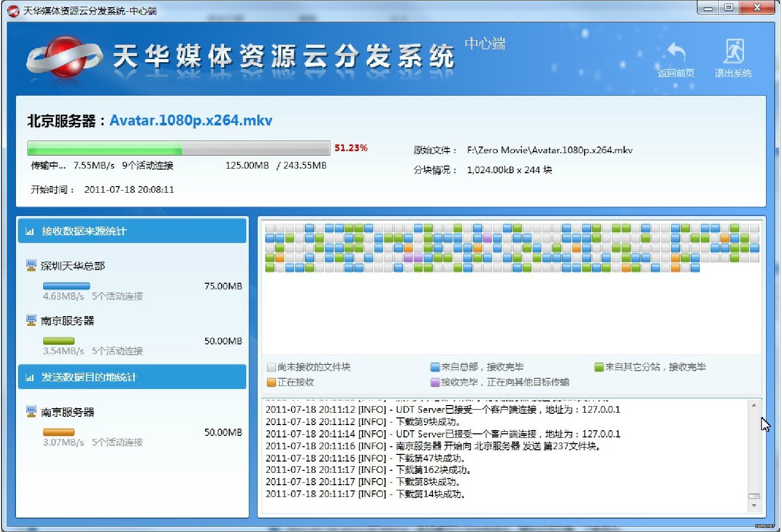Image resolution: width=782 pixels, height=532 pixels.
Task: Click the blue from-headquarters legend swatch
Action: (435, 367)
